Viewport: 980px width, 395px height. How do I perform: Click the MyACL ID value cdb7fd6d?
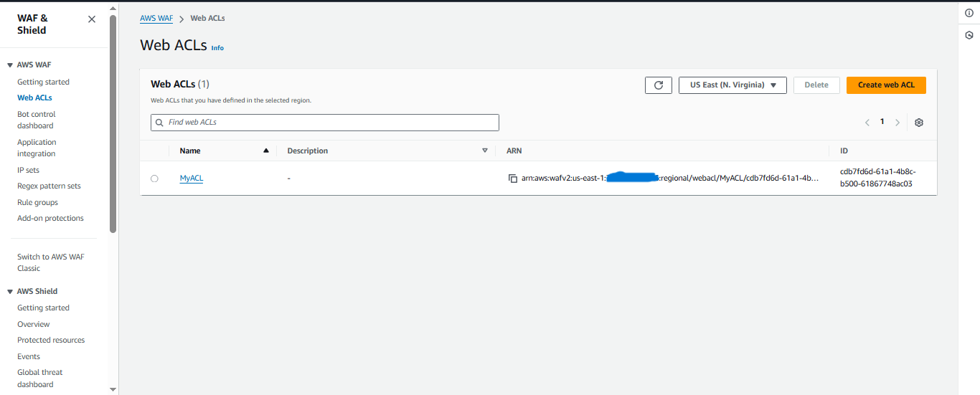878,178
